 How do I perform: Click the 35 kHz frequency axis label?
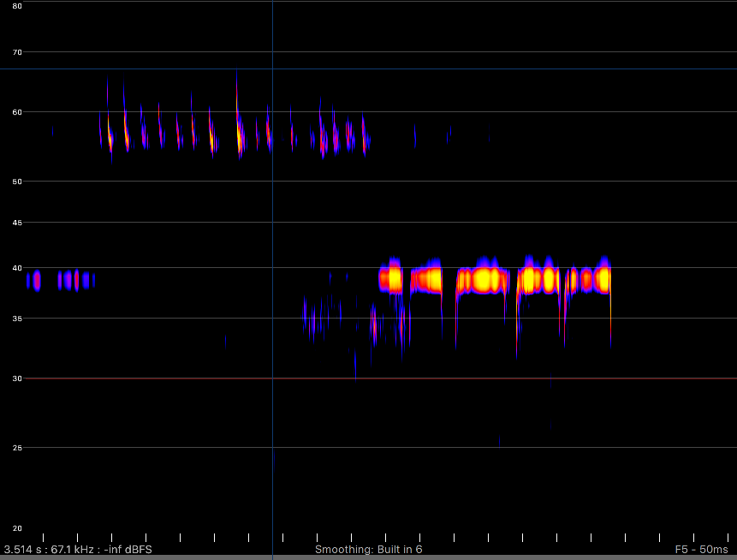(17, 319)
